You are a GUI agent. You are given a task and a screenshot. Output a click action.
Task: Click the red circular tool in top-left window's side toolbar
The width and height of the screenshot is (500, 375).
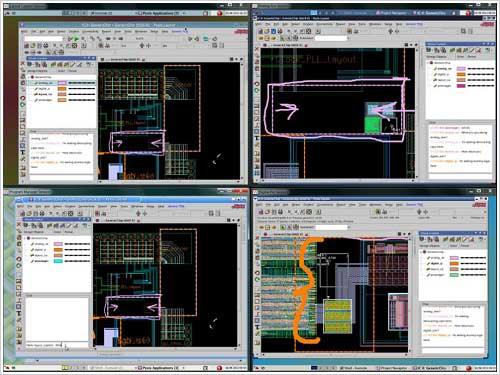[x=23, y=98]
